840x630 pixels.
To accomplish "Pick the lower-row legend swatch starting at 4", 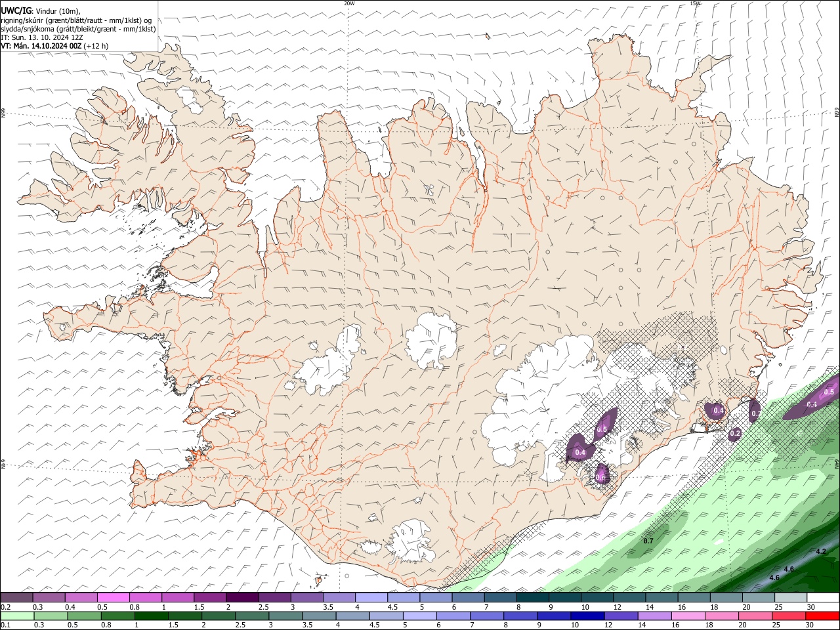I will pos(353,616).
